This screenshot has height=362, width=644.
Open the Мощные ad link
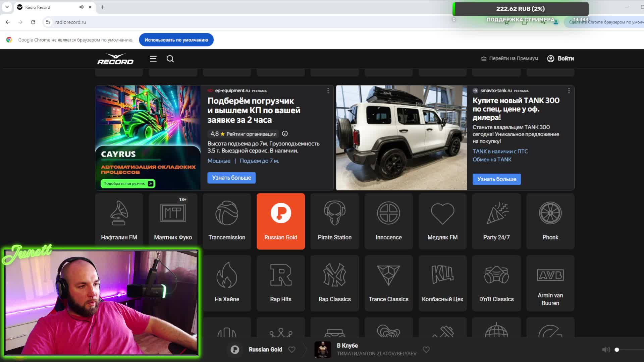click(x=219, y=161)
